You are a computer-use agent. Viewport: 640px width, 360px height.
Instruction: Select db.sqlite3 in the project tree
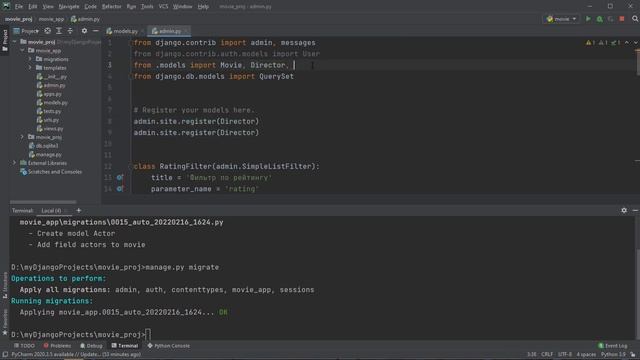(x=44, y=146)
